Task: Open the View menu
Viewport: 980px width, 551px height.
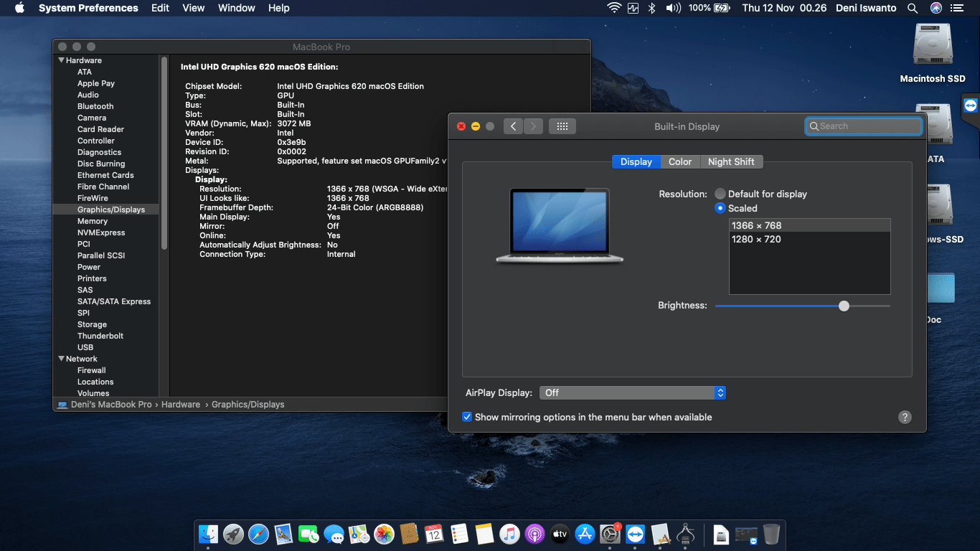Action: (194, 8)
